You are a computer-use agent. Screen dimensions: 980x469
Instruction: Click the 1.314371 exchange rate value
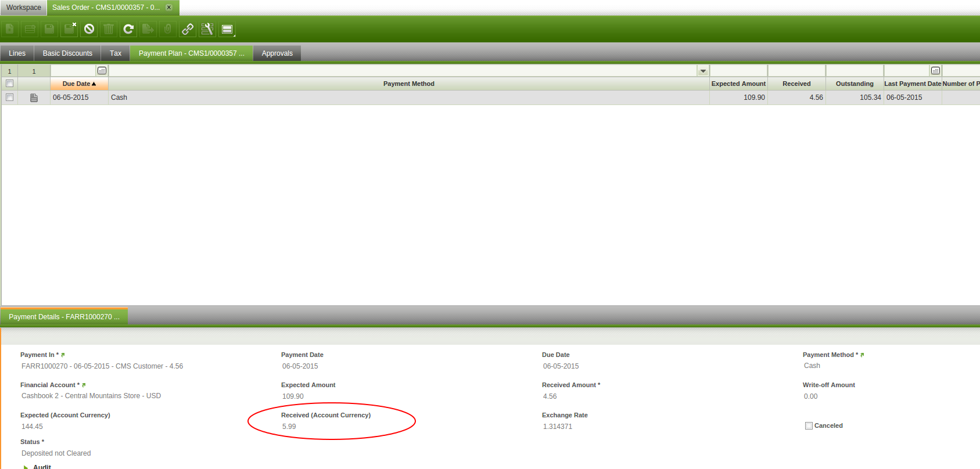[558, 427]
